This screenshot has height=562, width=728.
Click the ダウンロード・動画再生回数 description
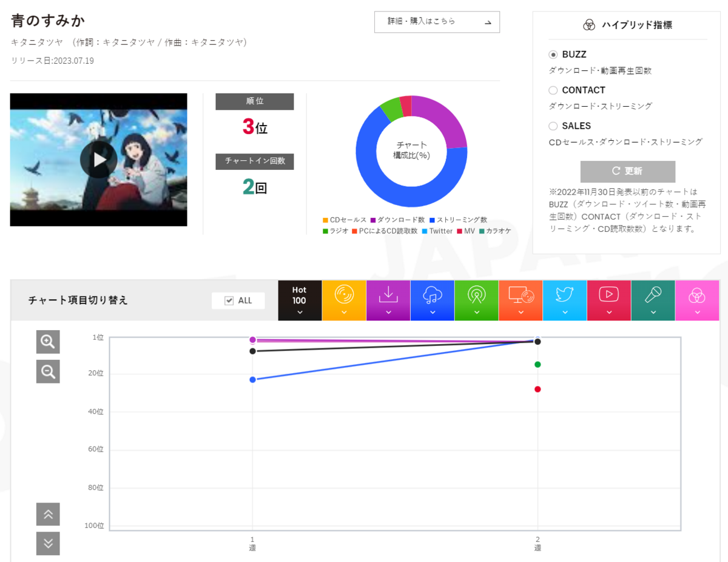tap(601, 71)
